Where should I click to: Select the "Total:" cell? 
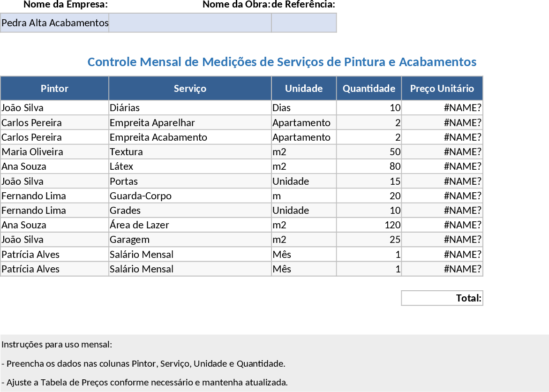point(442,298)
